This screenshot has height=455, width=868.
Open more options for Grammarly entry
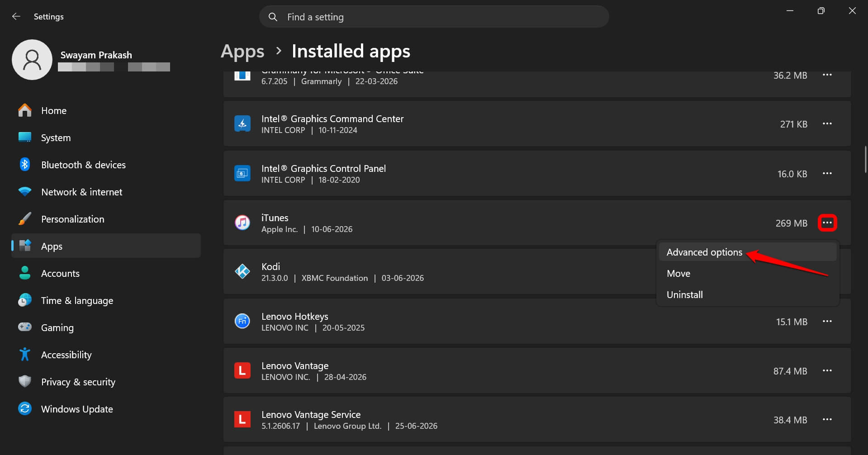pos(827,75)
